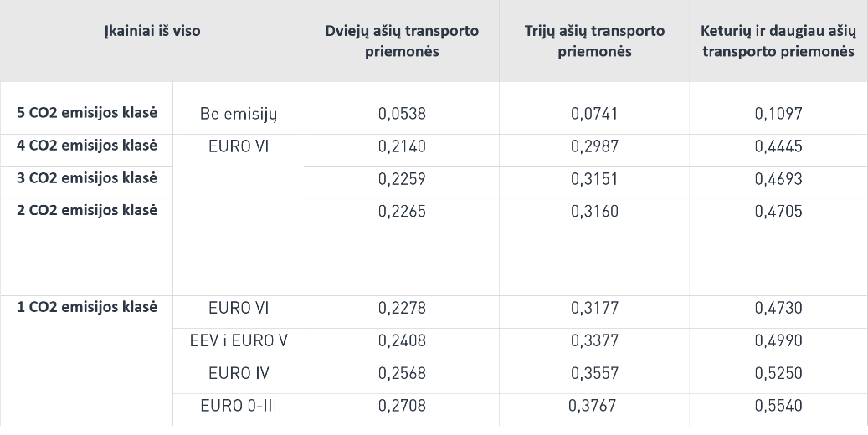The width and height of the screenshot is (868, 435).
Task: Click the 'EEV i EURO V' cell
Action: click(239, 340)
